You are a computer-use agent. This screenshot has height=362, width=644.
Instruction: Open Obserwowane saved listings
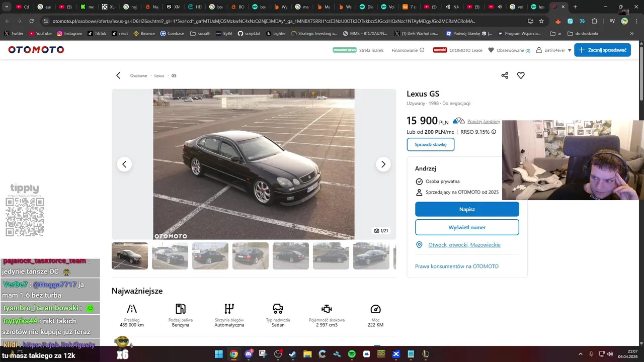pyautogui.click(x=509, y=50)
